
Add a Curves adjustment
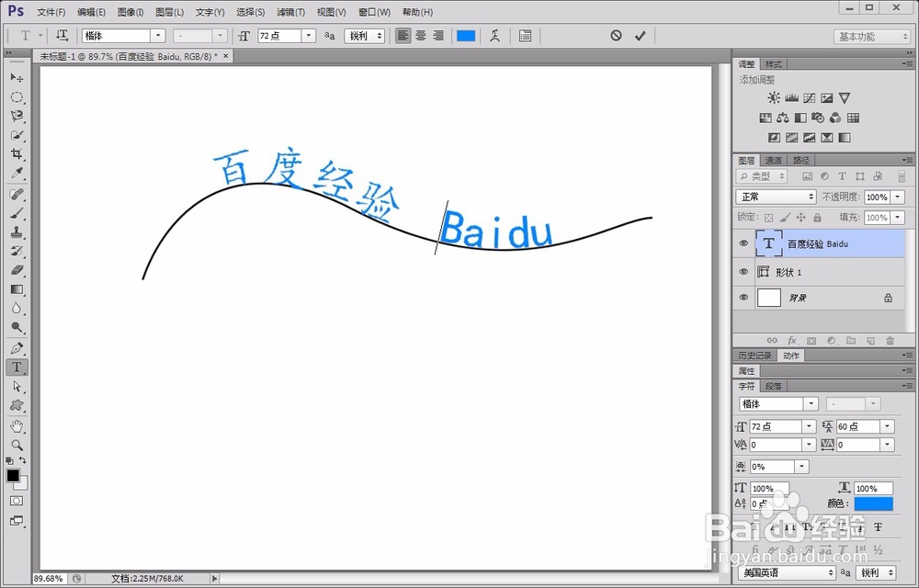810,97
